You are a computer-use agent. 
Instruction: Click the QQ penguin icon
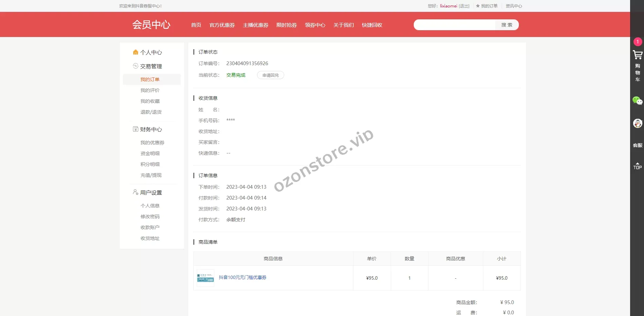[x=637, y=123]
